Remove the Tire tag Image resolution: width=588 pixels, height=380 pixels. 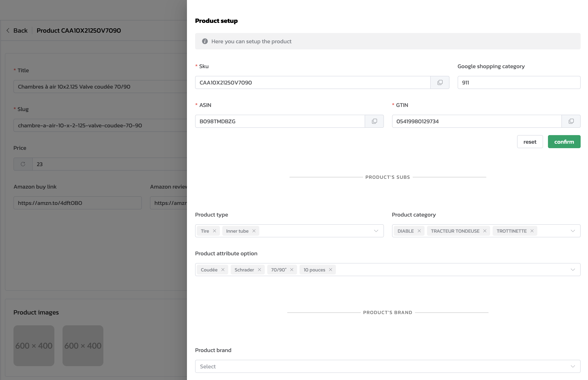[x=214, y=231]
